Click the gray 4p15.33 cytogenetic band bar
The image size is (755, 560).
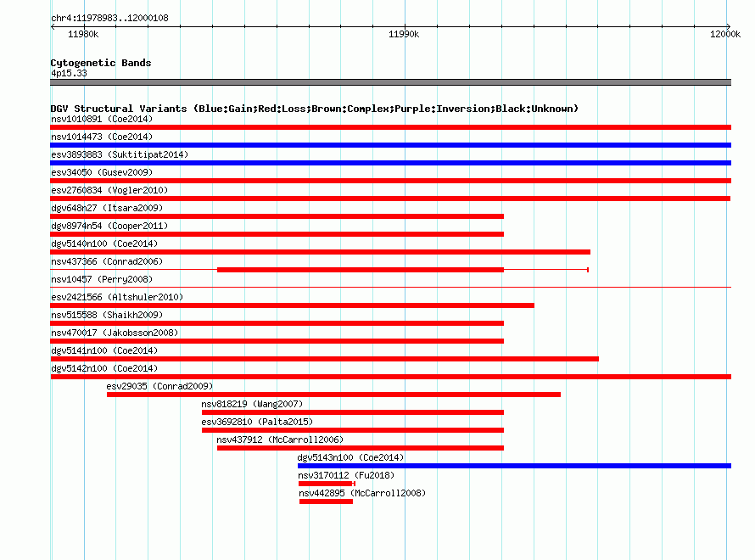pyautogui.click(x=390, y=82)
